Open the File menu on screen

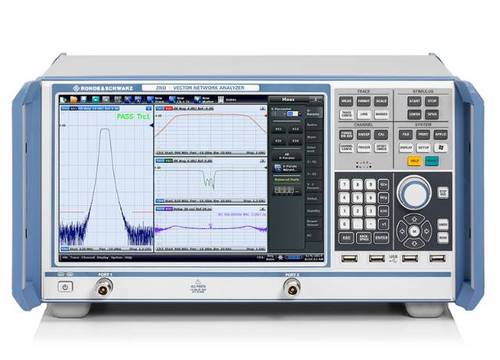tap(65, 257)
